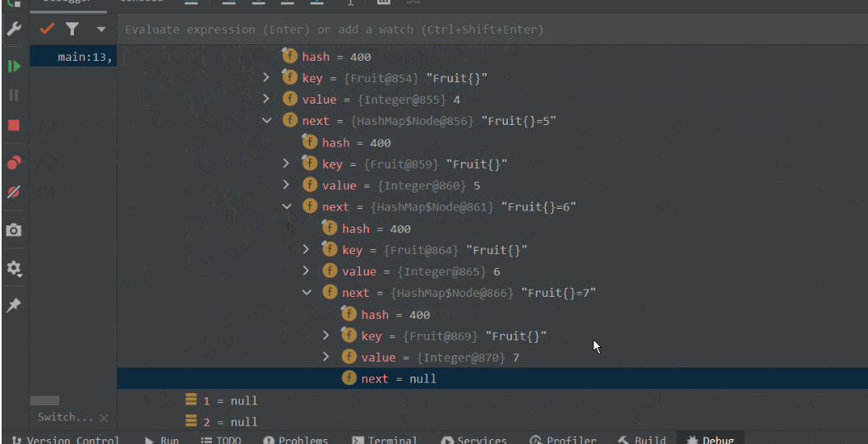Viewport: 868px width, 444px height.
Task: Select hash = 400 under the Fruit{}=7 node
Action: click(x=492, y=314)
